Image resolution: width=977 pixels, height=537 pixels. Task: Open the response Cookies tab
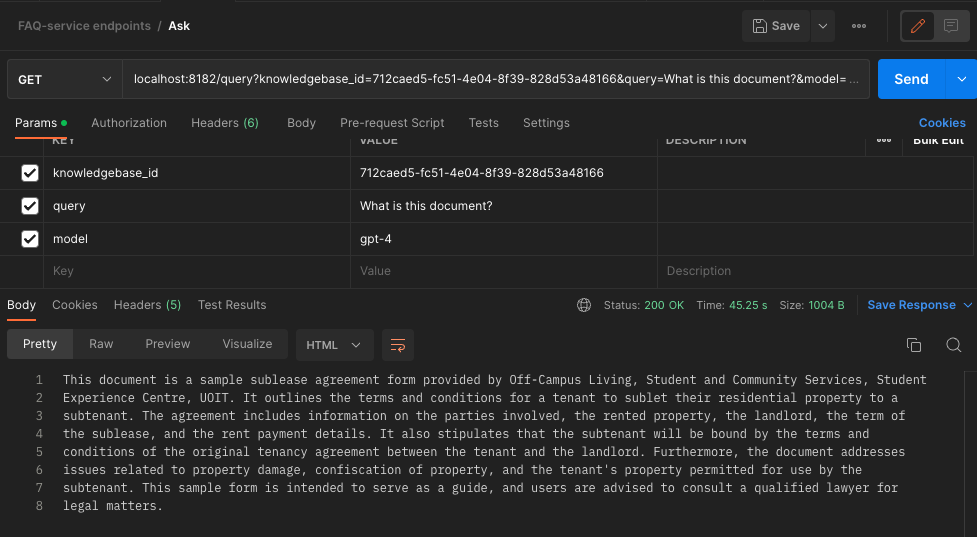coord(75,305)
